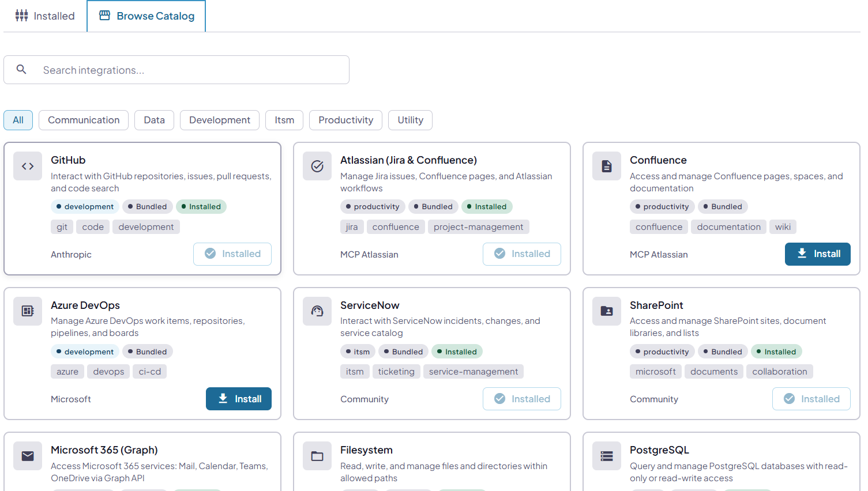868x491 pixels.
Task: Click the microsoft tag on SharePoint card
Action: click(655, 371)
